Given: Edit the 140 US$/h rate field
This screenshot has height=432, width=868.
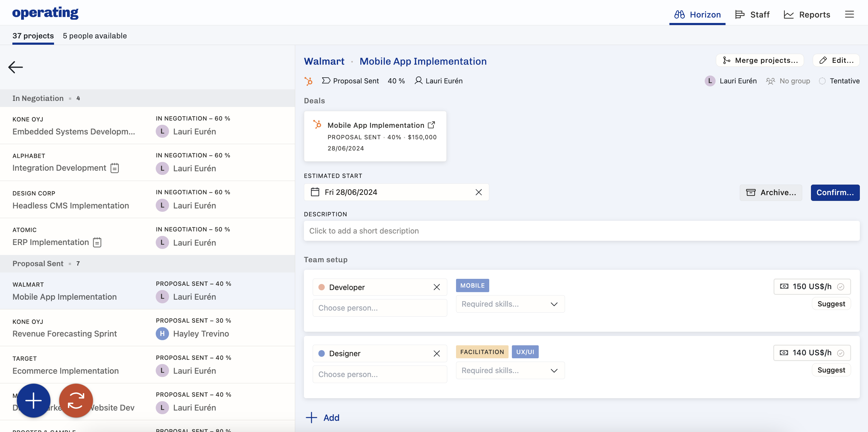Looking at the screenshot, I should [x=812, y=353].
